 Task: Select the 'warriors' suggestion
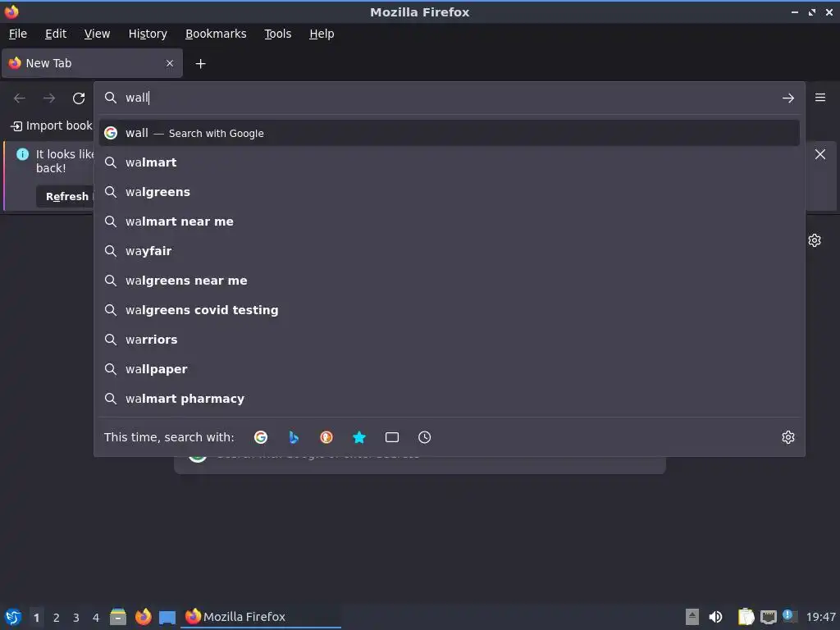(449, 339)
